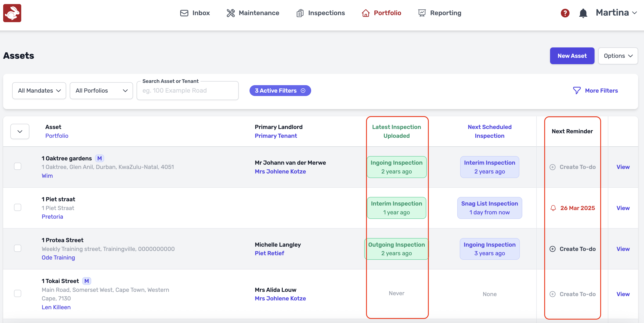Go to the Maintenance nav tab

(x=253, y=13)
